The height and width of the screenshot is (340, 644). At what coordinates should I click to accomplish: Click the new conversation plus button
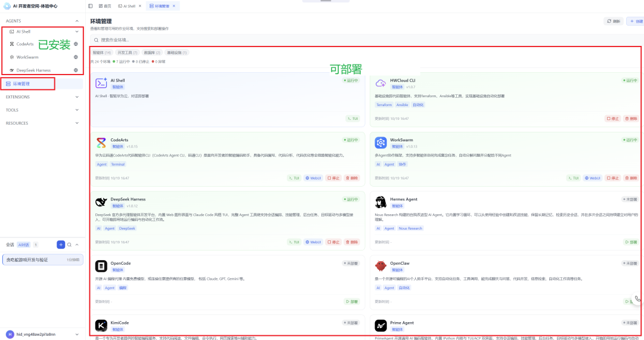(61, 245)
